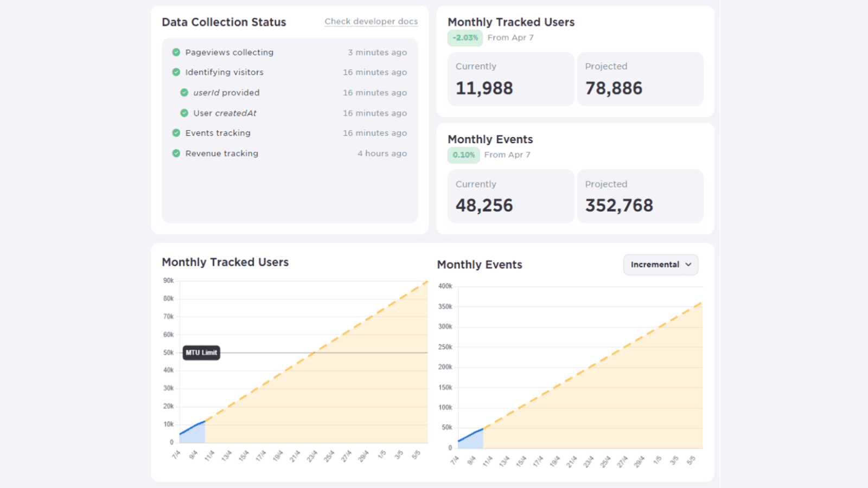868x488 pixels.
Task: Open the Incremental dropdown for Monthly Events
Action: 660,265
